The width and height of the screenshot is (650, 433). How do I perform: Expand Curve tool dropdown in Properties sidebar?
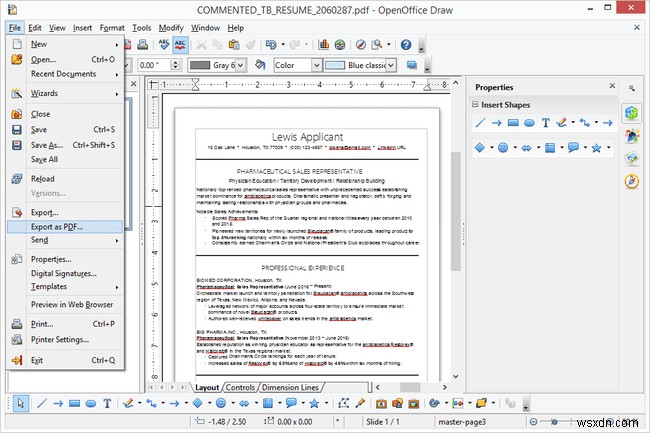pos(573,123)
